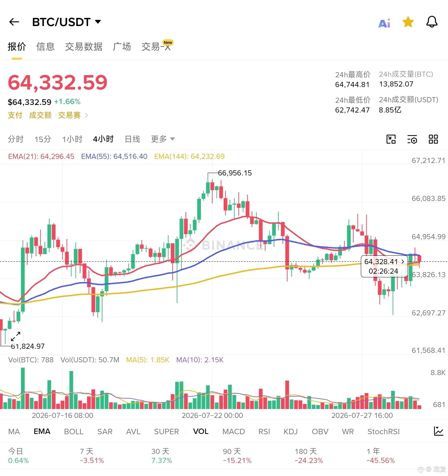
Task: Open the 交易赛 link
Action: [x=69, y=115]
